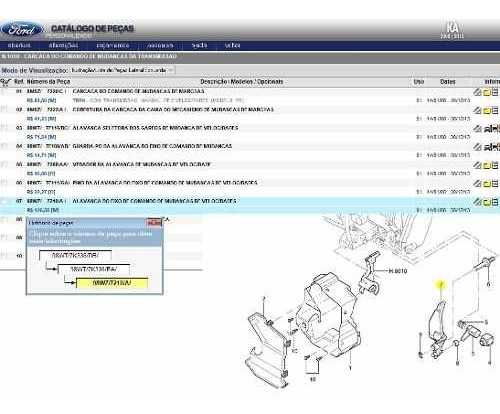Screen dimensions: 500x414
Task: Tick the checkbox for part row 02
Action: (4, 109)
